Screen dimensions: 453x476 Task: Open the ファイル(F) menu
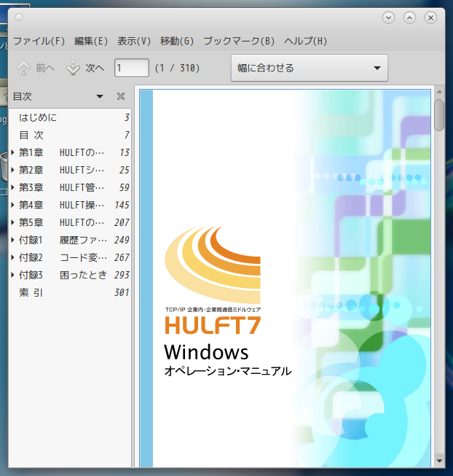click(39, 41)
